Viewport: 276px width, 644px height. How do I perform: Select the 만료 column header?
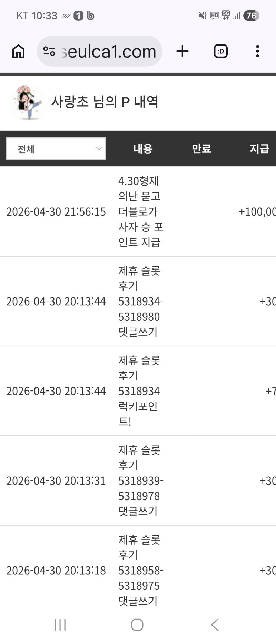pyautogui.click(x=201, y=149)
